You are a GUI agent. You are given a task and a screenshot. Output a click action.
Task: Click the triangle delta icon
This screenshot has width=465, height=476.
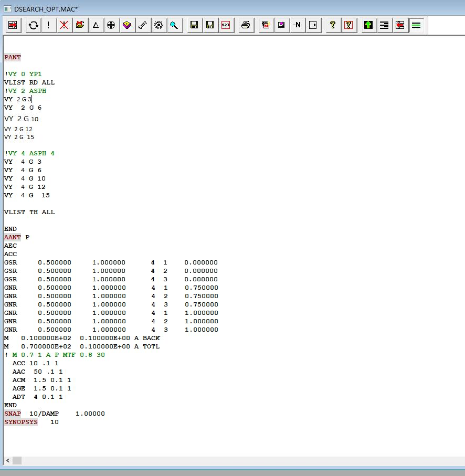(96, 25)
